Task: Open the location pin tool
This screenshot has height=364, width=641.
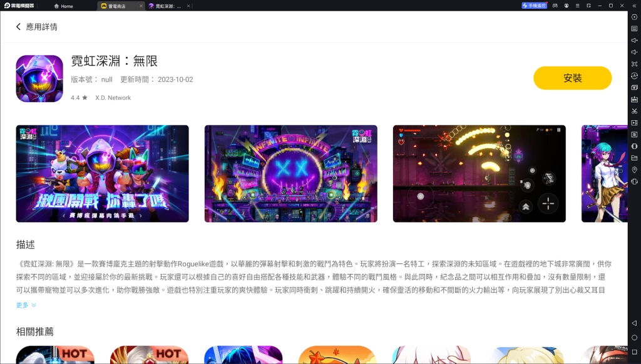Action: click(634, 169)
